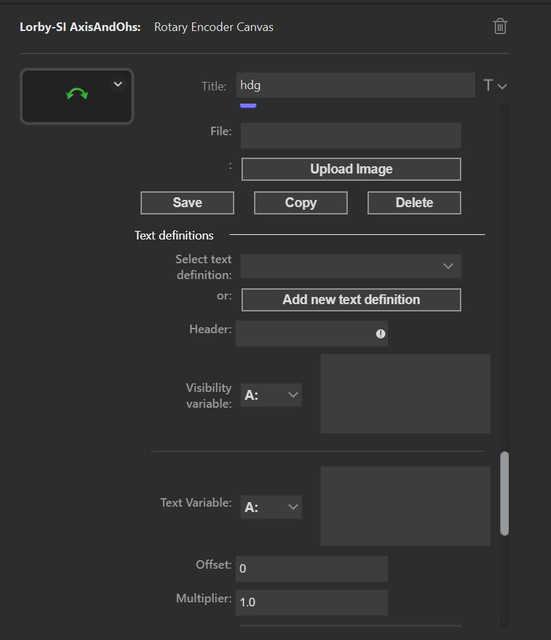Click the Save button
The width and height of the screenshot is (551, 640).
[187, 202]
